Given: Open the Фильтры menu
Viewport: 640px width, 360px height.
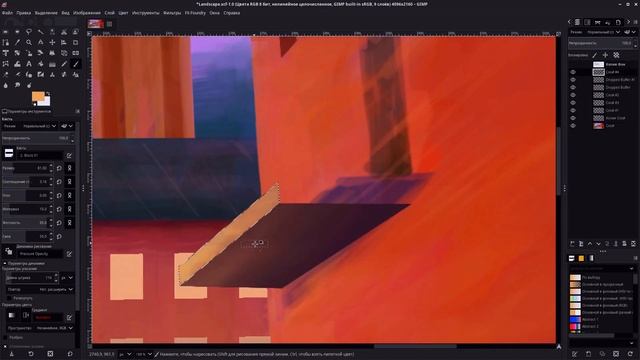Looking at the screenshot, I should [x=172, y=13].
